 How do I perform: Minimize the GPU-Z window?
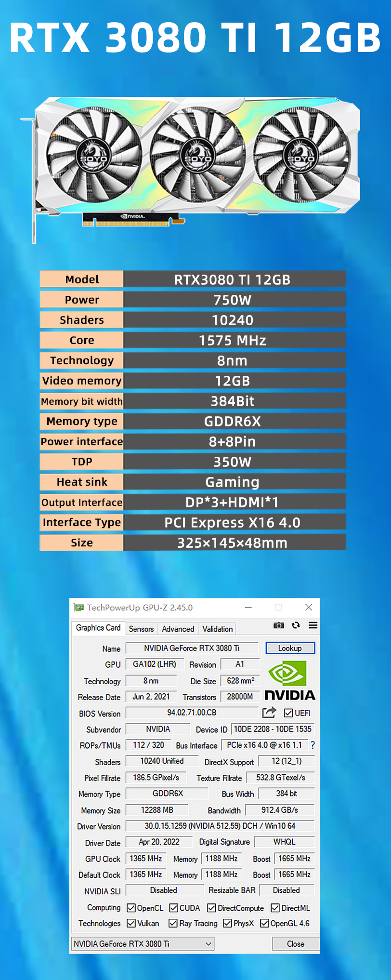click(248, 608)
